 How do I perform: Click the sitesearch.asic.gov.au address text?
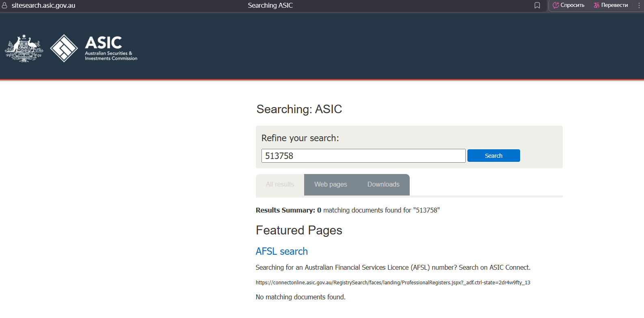coord(43,6)
